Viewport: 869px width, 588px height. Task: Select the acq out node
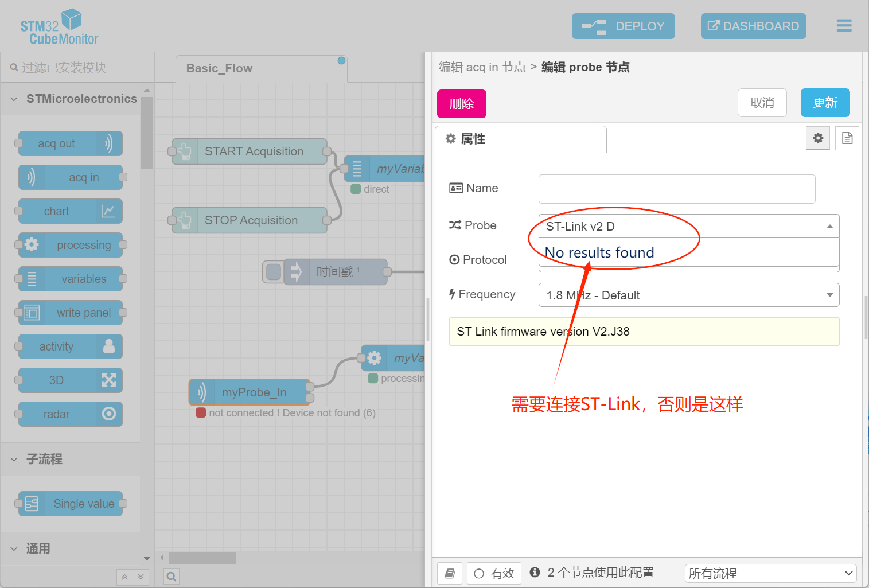point(69,143)
